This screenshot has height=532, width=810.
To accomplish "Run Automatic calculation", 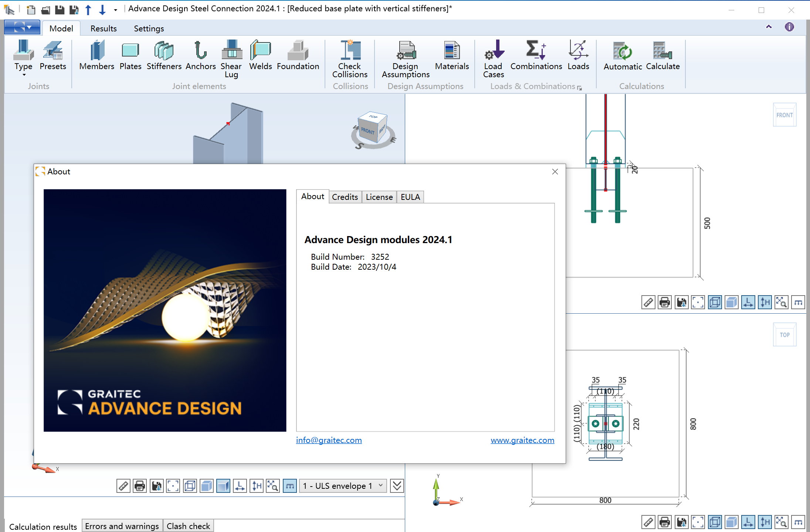I will point(623,55).
